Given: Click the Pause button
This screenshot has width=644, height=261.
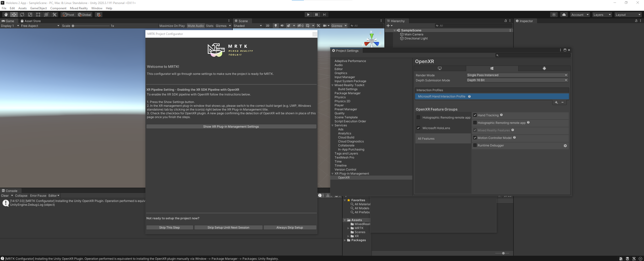Looking at the screenshot, I should point(316,15).
